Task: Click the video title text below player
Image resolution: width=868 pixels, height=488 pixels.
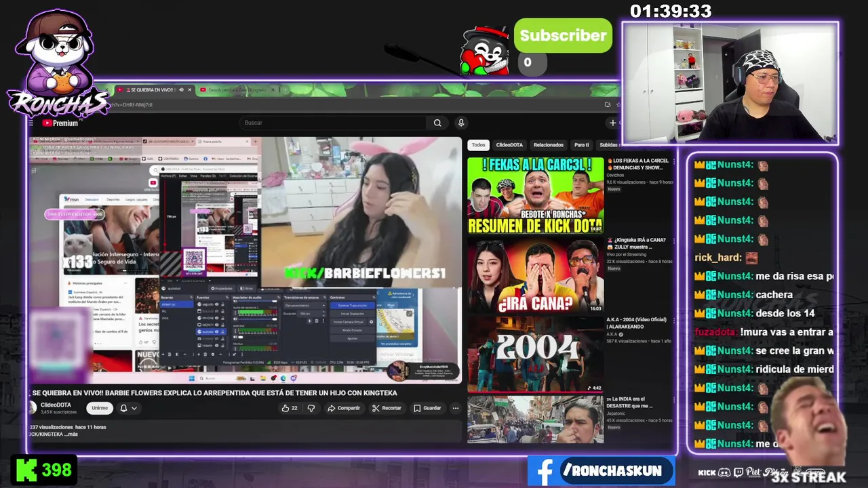Action: click(x=214, y=393)
